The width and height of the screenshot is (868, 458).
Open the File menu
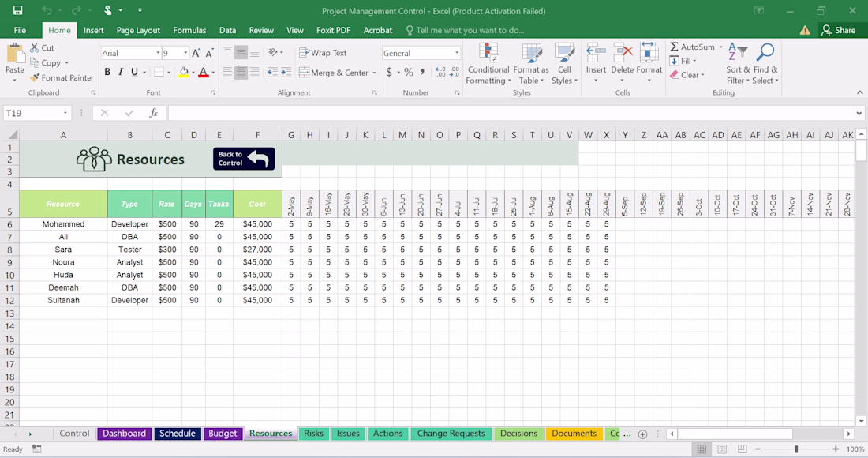[x=20, y=31]
